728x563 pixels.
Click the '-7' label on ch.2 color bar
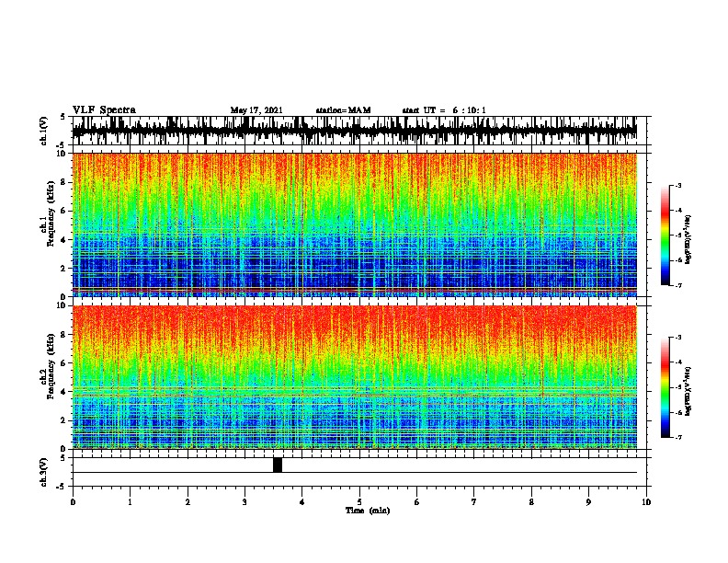click(678, 438)
